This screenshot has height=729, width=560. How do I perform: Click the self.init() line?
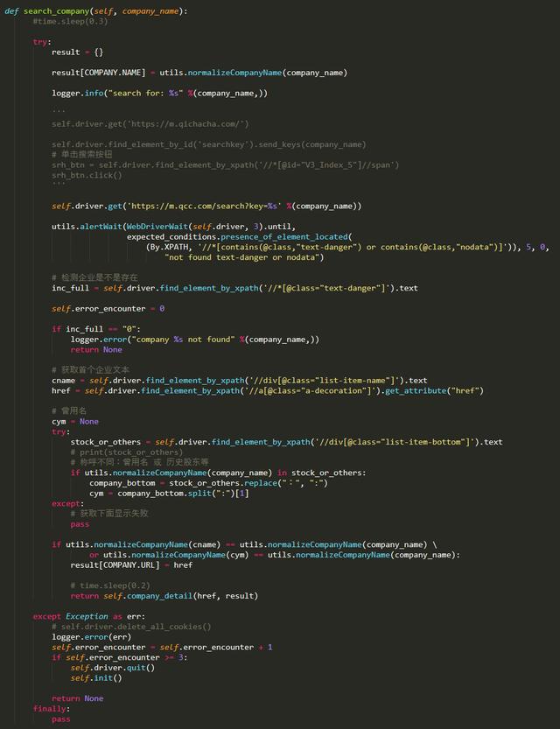point(96,678)
